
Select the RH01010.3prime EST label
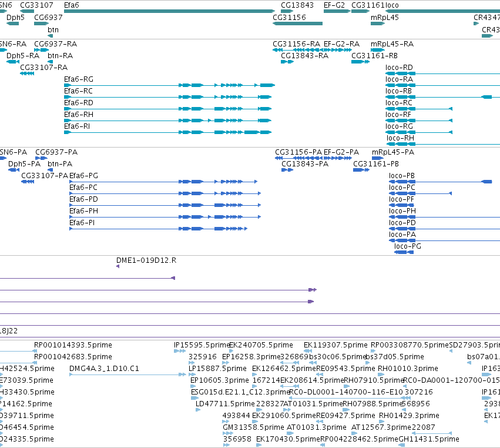pyautogui.click(x=408, y=368)
